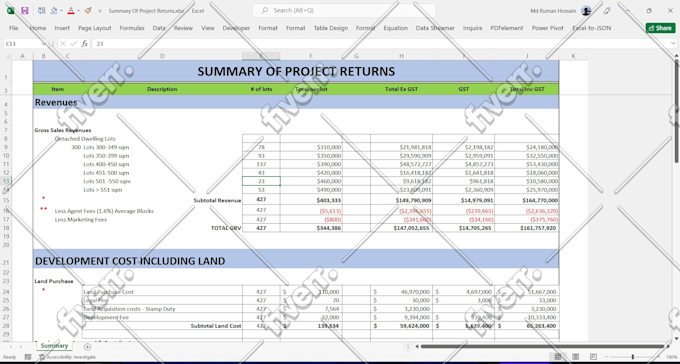Apply the fill color bucket icon

click(54, 10)
